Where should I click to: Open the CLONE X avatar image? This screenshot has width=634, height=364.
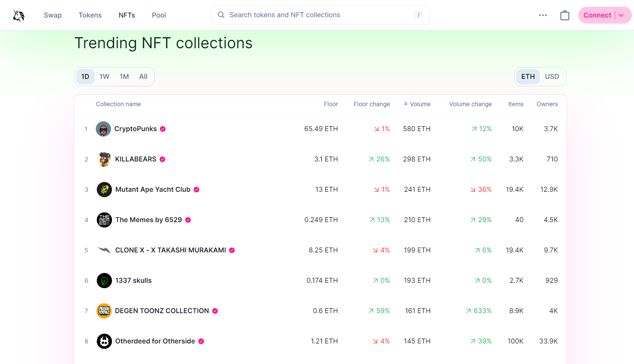click(x=104, y=250)
